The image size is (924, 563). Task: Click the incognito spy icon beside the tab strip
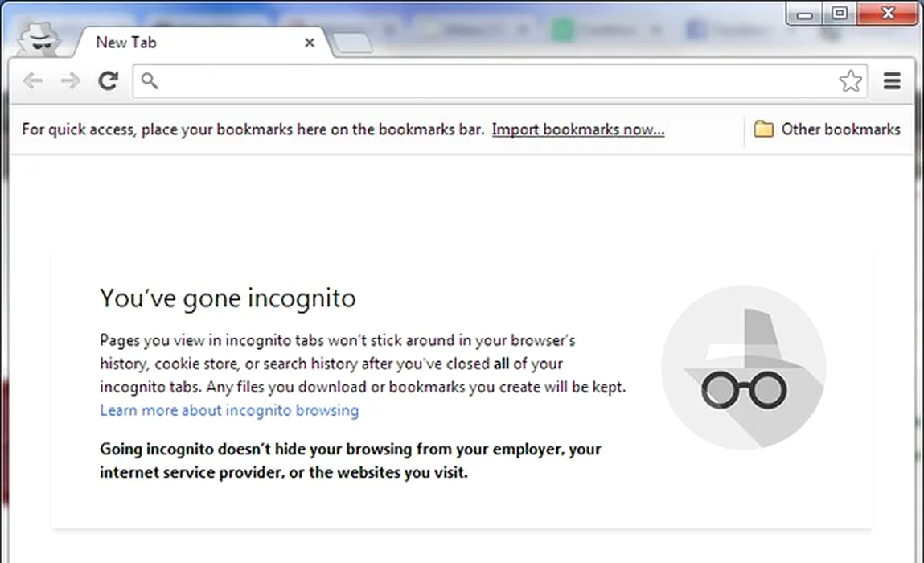(x=39, y=38)
